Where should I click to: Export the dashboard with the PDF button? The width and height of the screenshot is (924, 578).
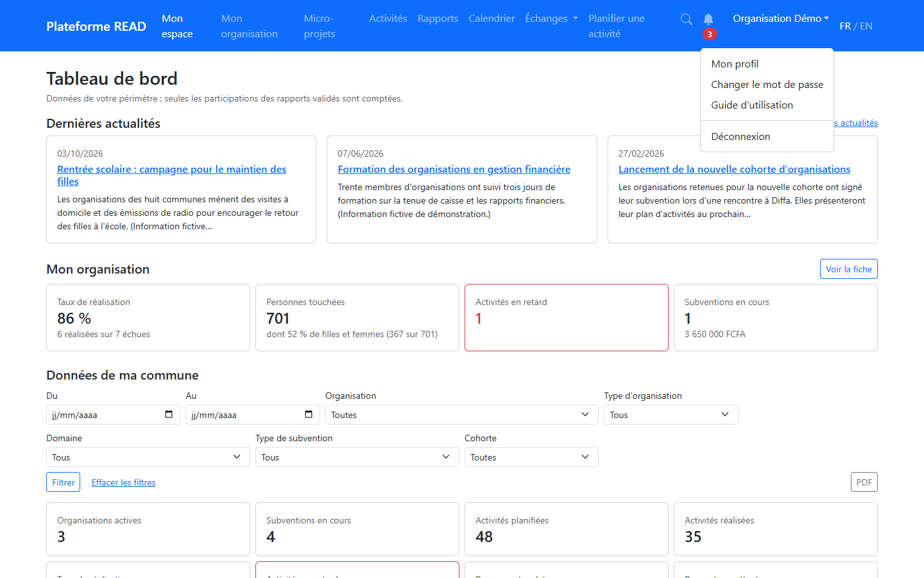tap(864, 482)
